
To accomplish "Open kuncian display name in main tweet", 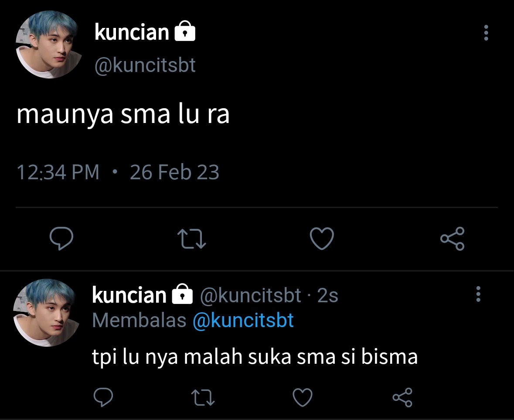I will pyautogui.click(x=132, y=32).
